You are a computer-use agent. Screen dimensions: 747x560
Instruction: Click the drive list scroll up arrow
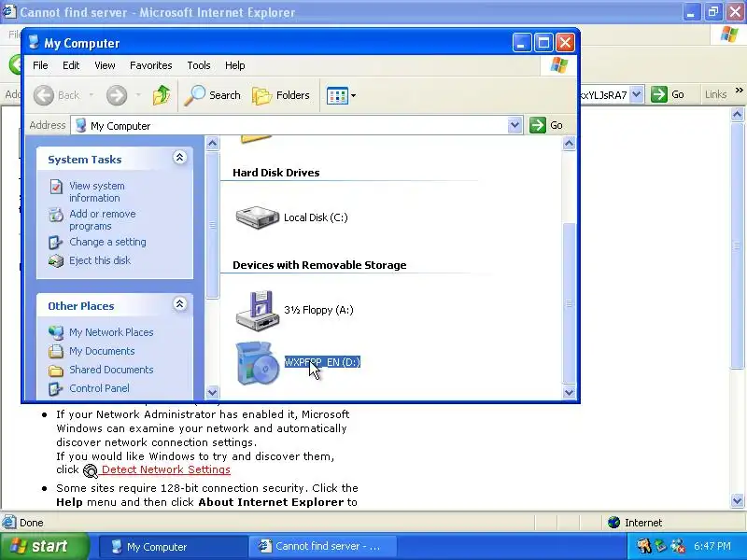pyautogui.click(x=569, y=143)
